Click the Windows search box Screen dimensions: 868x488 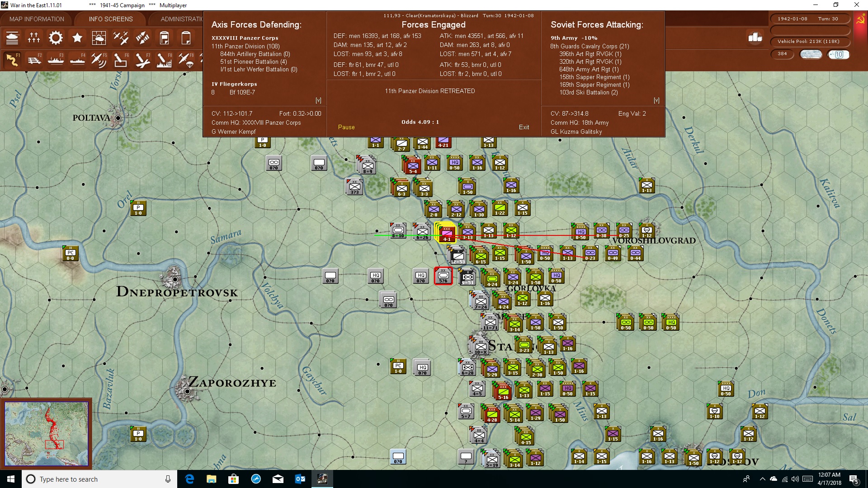tap(99, 479)
